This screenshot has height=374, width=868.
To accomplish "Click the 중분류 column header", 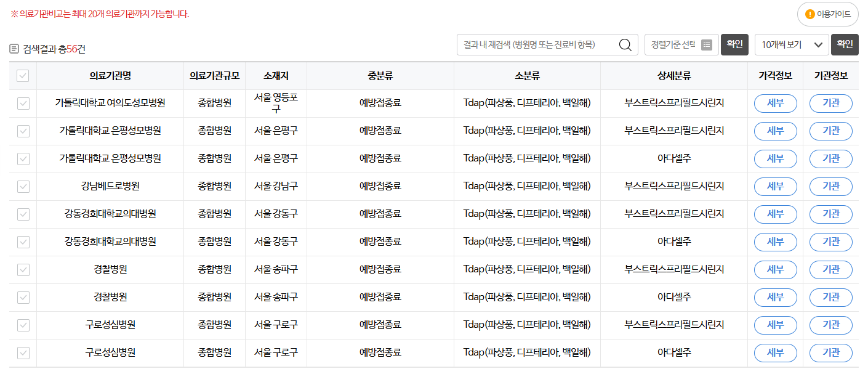I will click(x=380, y=76).
